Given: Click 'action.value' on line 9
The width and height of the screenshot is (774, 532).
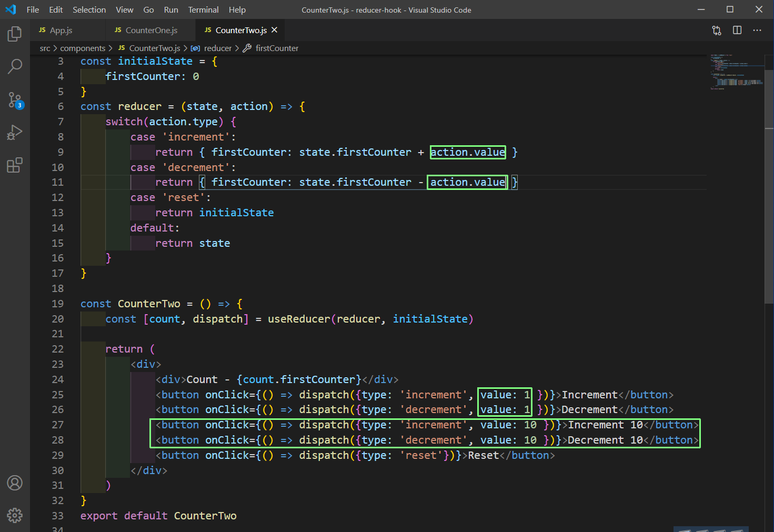Looking at the screenshot, I should (x=468, y=152).
